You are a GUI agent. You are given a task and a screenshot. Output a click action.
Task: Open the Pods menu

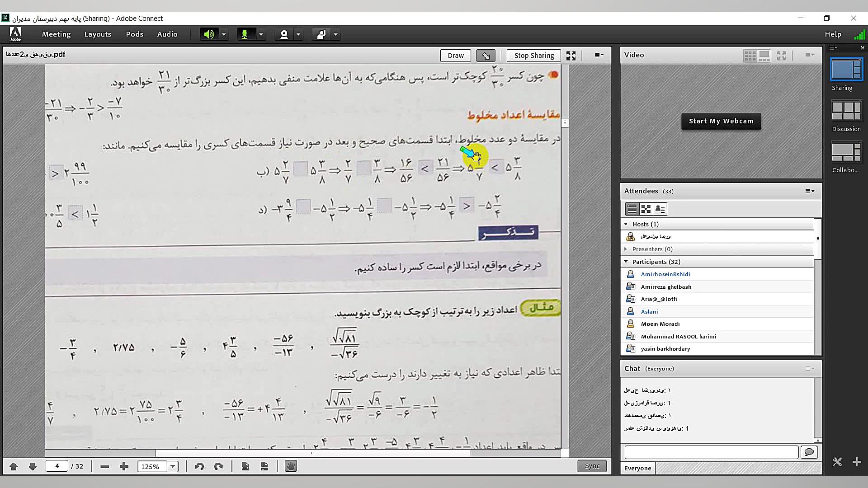(x=134, y=34)
